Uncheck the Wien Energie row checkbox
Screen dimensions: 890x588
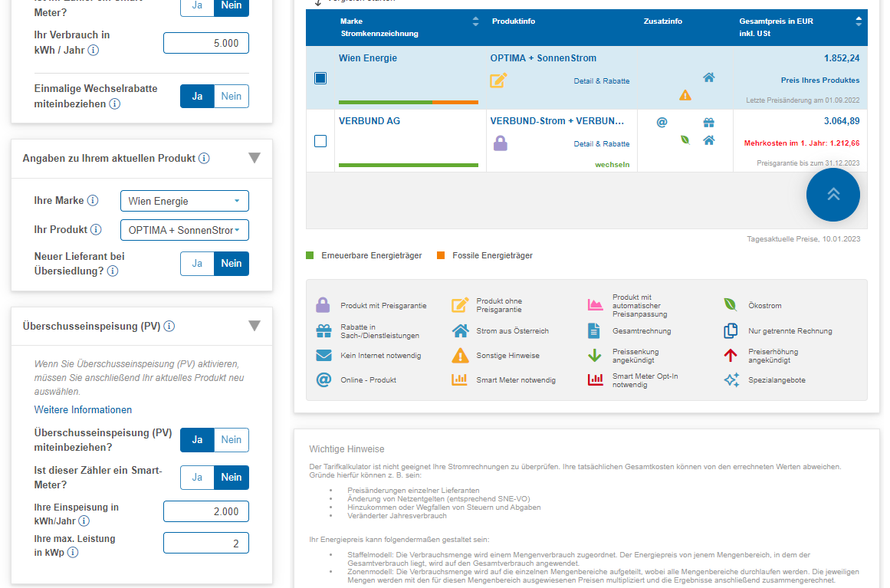pyautogui.click(x=320, y=78)
